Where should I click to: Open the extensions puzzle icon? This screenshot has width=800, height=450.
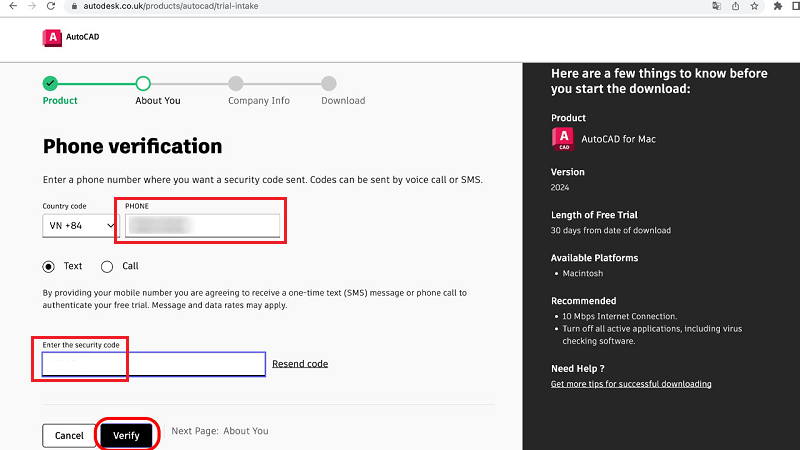click(778, 6)
